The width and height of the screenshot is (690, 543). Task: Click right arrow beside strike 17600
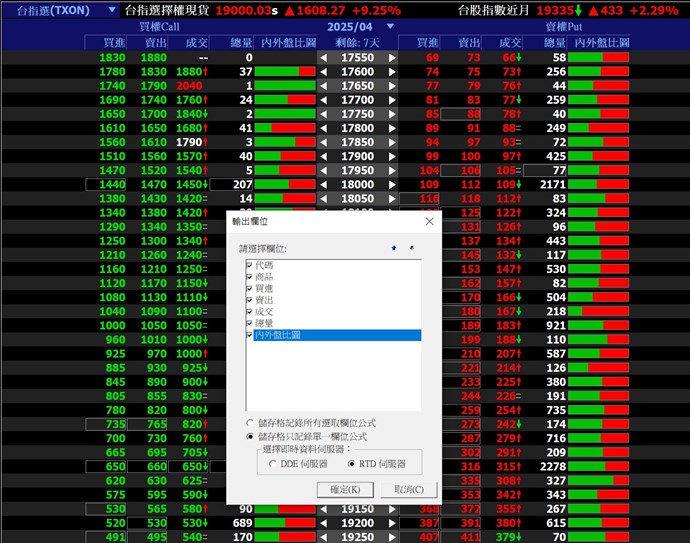pyautogui.click(x=392, y=72)
